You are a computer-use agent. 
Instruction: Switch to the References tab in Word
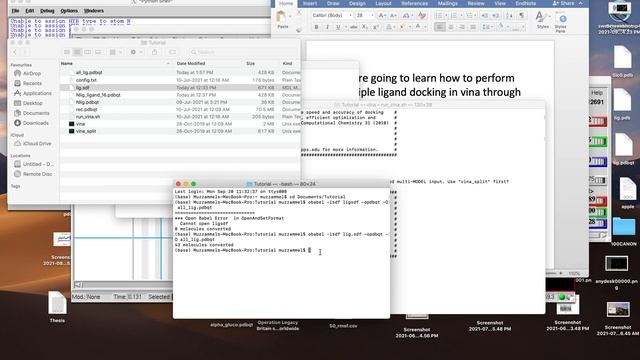coord(415,3)
